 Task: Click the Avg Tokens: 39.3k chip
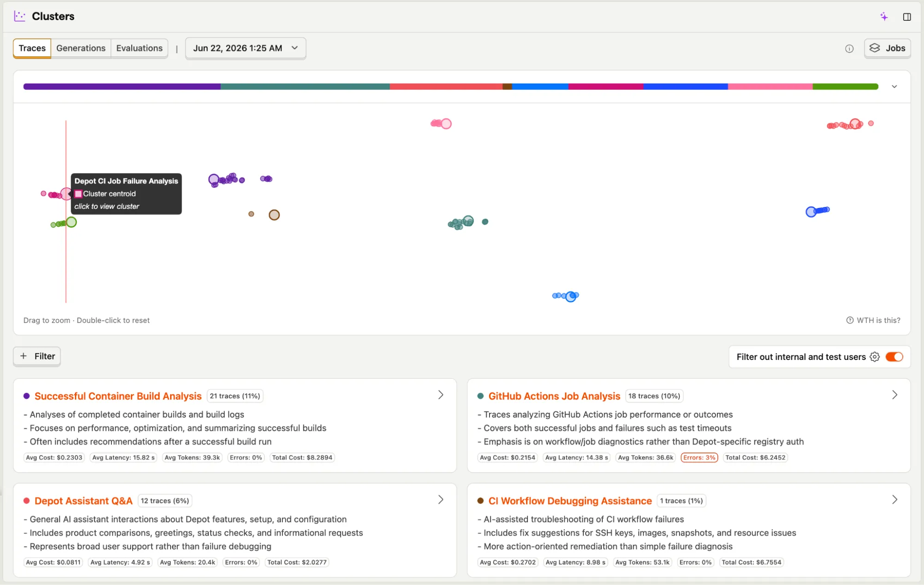tap(192, 457)
